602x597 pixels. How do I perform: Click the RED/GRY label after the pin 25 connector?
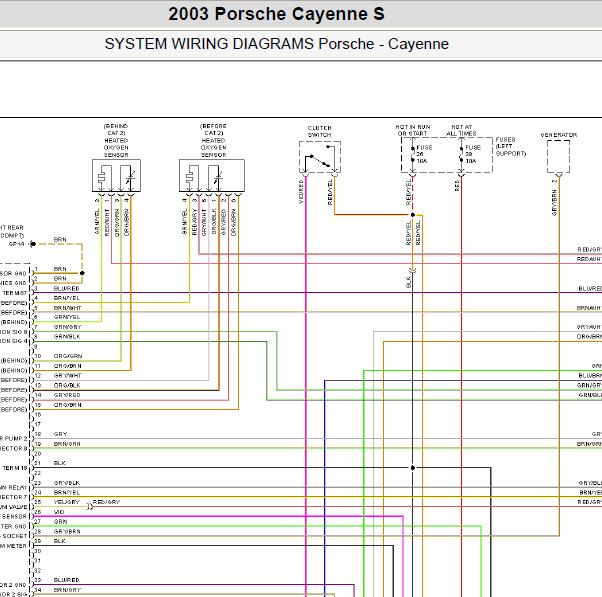tap(106, 502)
